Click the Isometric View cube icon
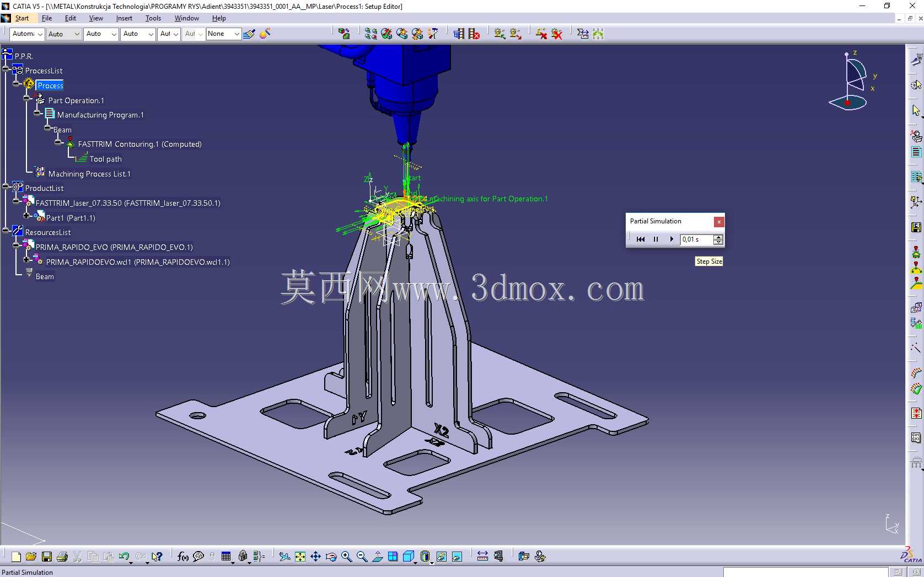The height and width of the screenshot is (577, 924). [409, 557]
